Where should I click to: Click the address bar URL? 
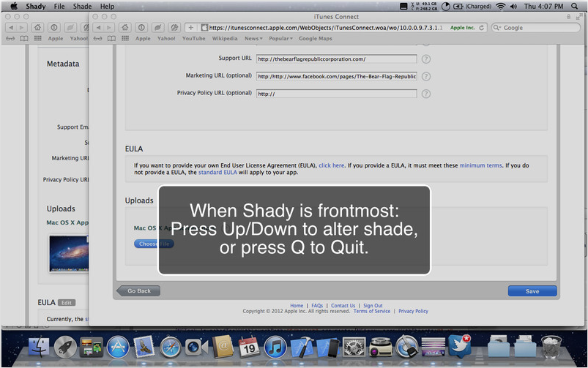pos(326,28)
